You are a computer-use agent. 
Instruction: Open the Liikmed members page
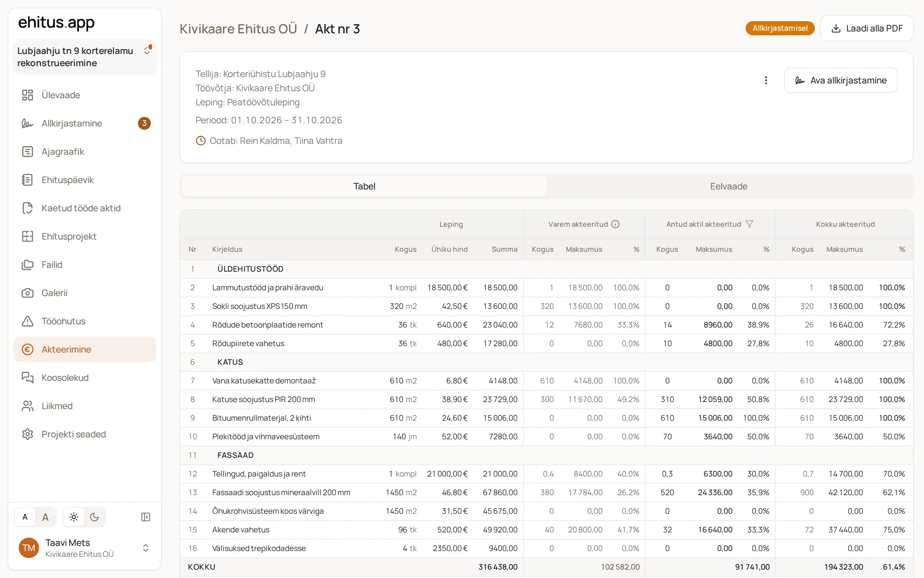tap(84, 406)
